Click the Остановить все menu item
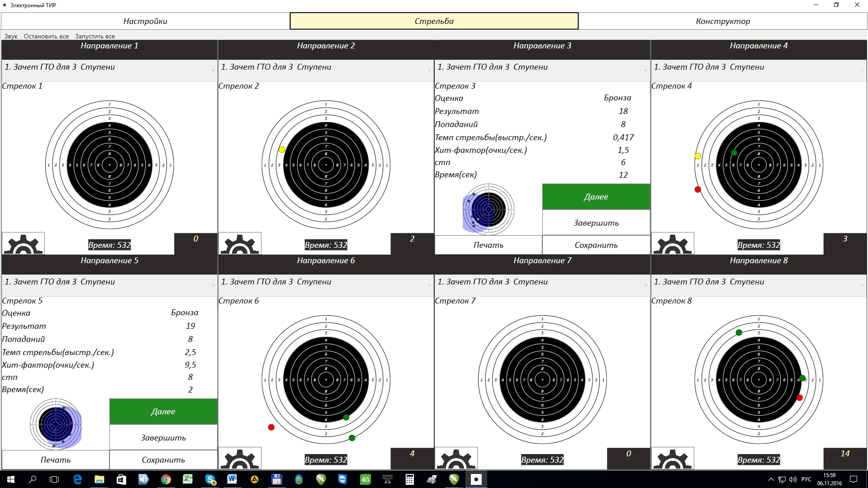Screen dimensions: 868x488 click(x=46, y=36)
